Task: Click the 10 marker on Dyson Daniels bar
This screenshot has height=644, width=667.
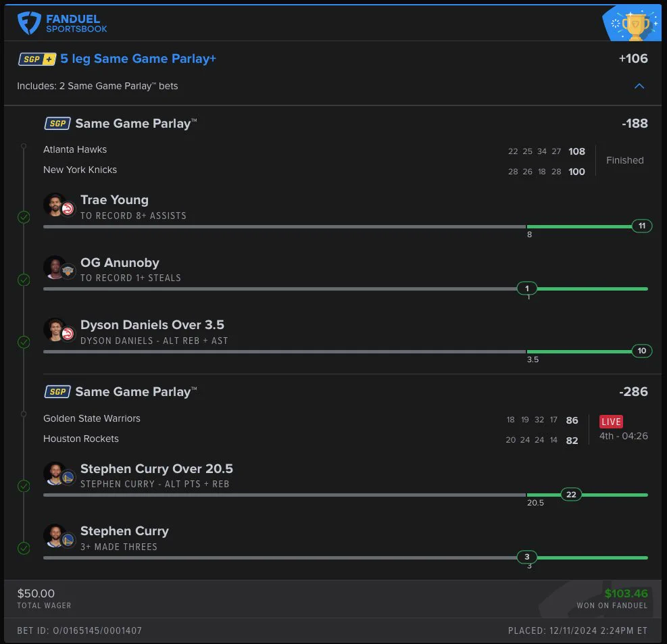Action: (x=642, y=351)
